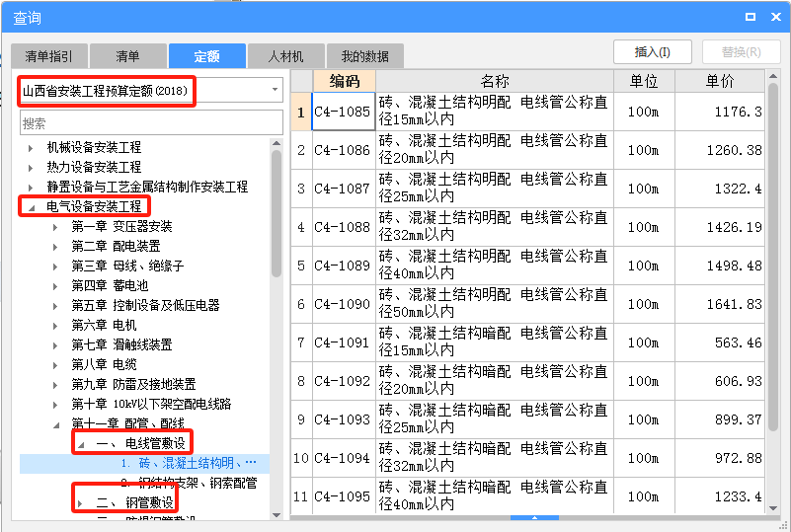791x532 pixels.
Task: Select 第八章 电缆 tree item
Action: click(x=104, y=364)
